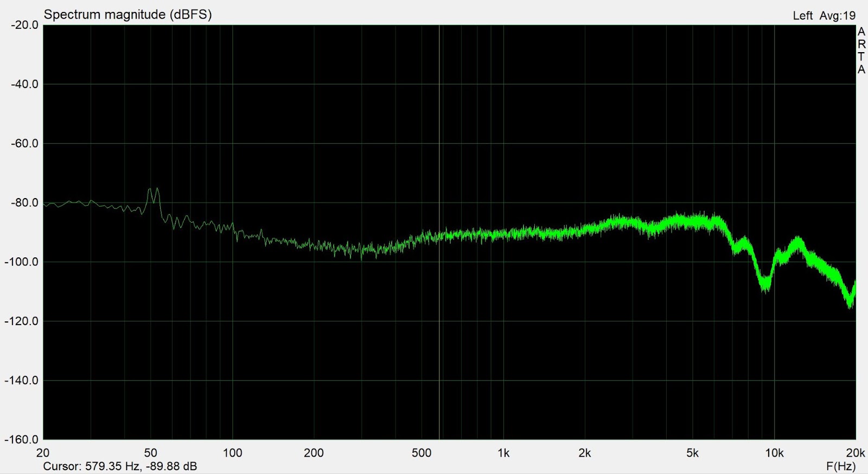This screenshot has height=474, width=868.
Task: Click the '500' frequency axis label
Action: (x=421, y=453)
